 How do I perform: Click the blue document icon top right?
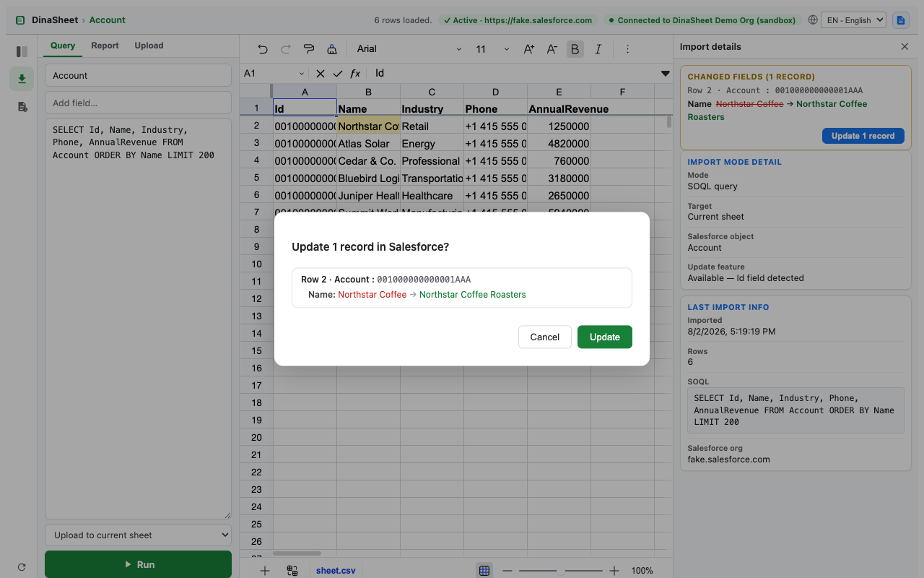(900, 20)
